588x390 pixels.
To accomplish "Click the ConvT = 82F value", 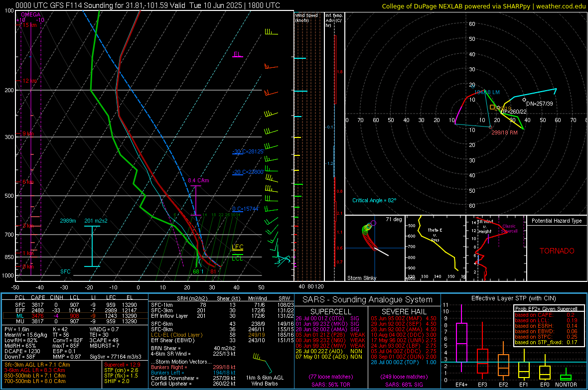I will (x=67, y=341).
